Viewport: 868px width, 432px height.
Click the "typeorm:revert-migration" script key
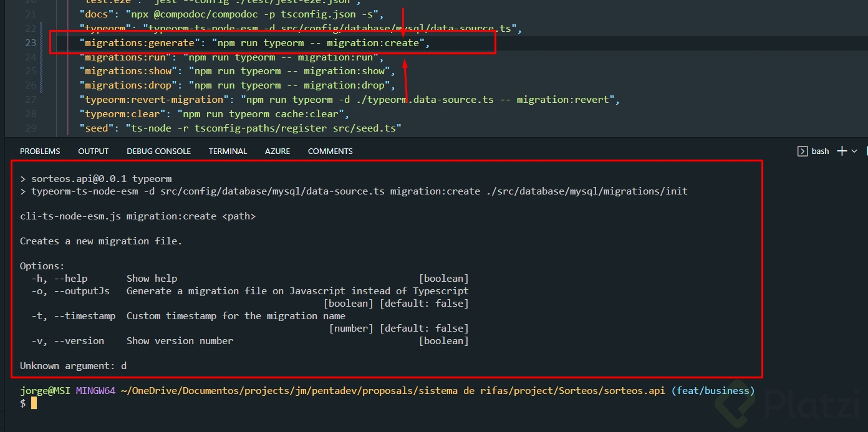click(x=154, y=99)
